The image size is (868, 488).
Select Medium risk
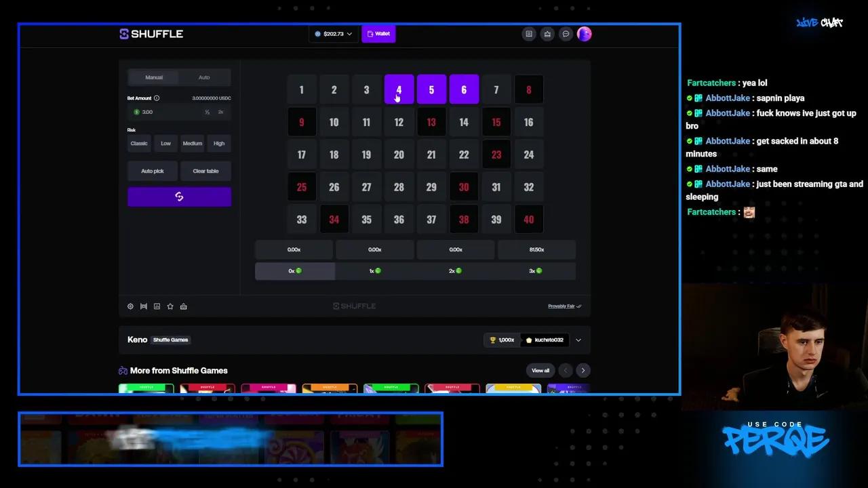tap(192, 143)
